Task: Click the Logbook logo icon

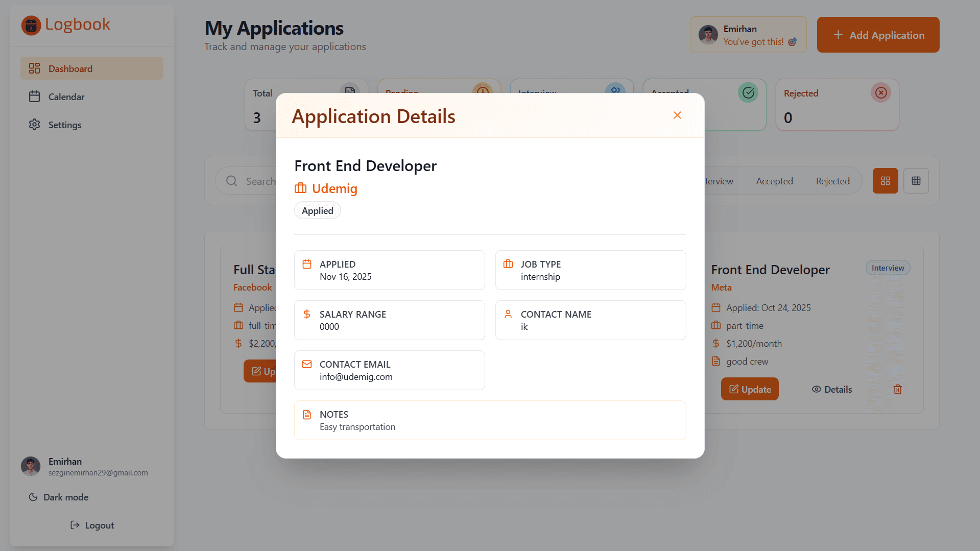Action: 31,25
